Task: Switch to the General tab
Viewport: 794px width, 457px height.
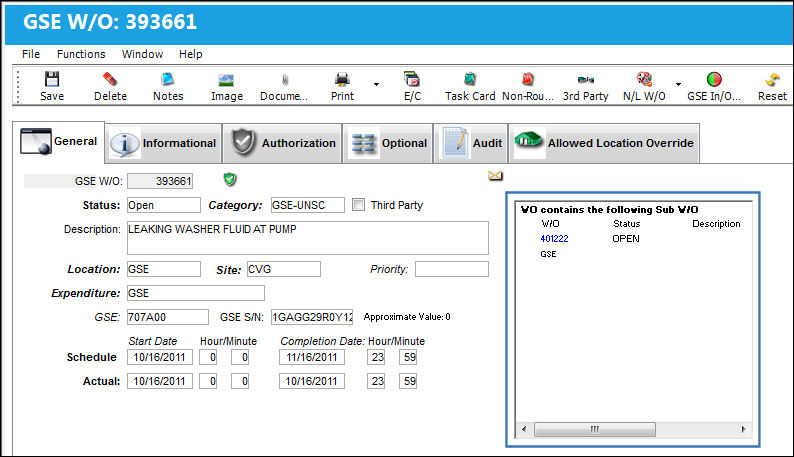Action: [x=59, y=142]
